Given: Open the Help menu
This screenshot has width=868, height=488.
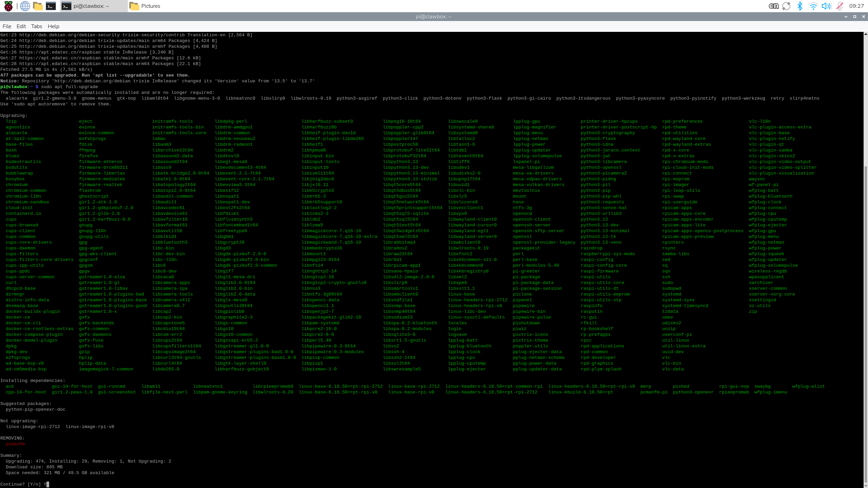Looking at the screenshot, I should (x=53, y=26).
